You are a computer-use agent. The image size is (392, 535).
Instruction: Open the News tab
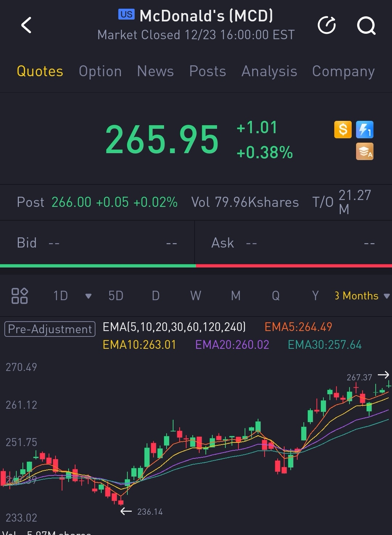(x=155, y=71)
